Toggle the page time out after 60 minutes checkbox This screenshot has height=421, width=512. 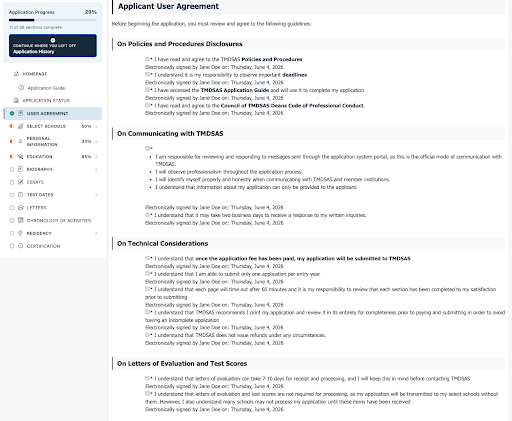(x=147, y=289)
